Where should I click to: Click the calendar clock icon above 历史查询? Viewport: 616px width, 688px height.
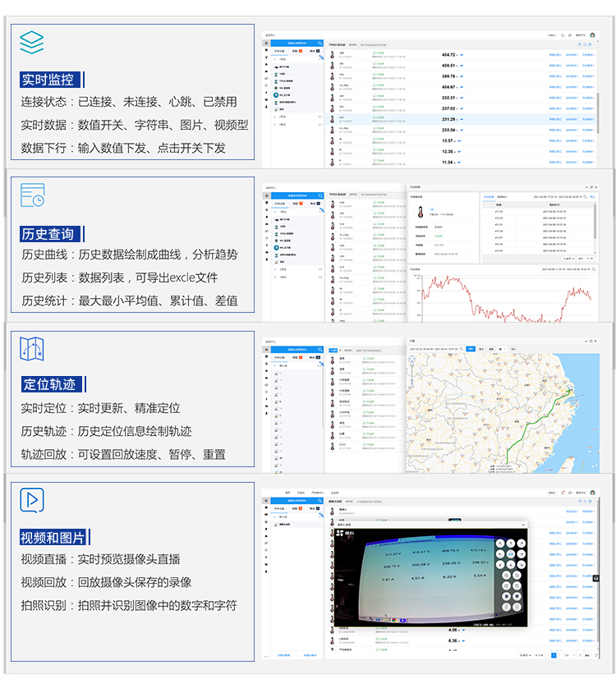tap(32, 195)
